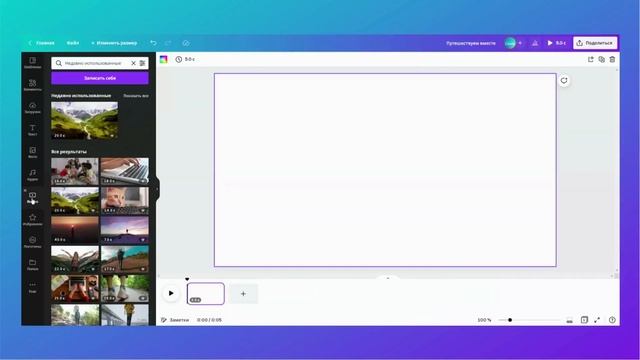Viewport: 640px width, 360px height.
Task: Insert the cat at keyboard video thumbnail
Action: click(124, 200)
